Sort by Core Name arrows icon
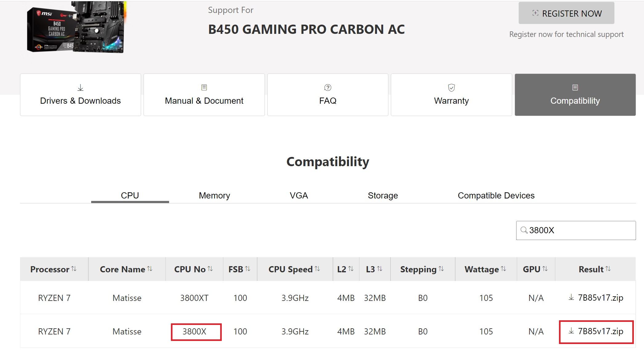The image size is (644, 356). click(150, 269)
